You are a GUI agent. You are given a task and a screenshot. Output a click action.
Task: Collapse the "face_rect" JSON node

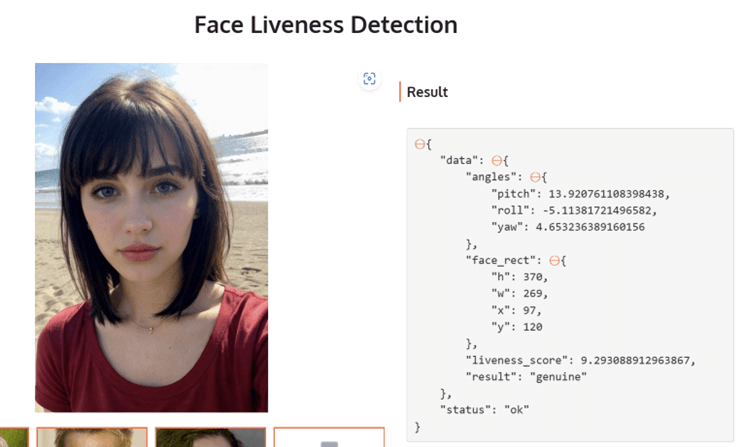pyautogui.click(x=559, y=260)
